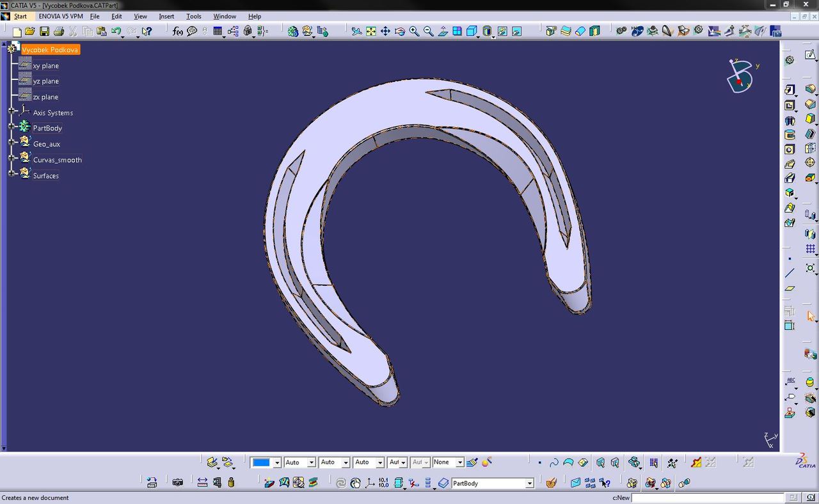
Task: Expand the Geo_aux tree node
Action: click(12, 142)
